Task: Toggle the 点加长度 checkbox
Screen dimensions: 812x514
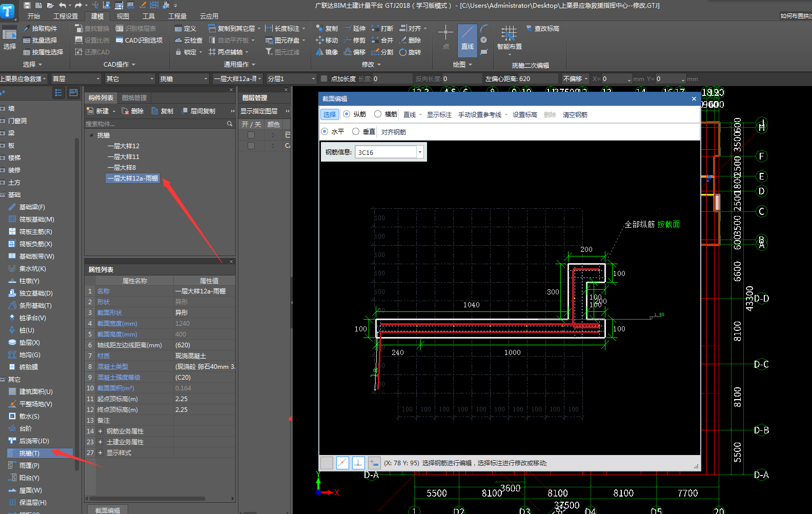Action: [324, 78]
